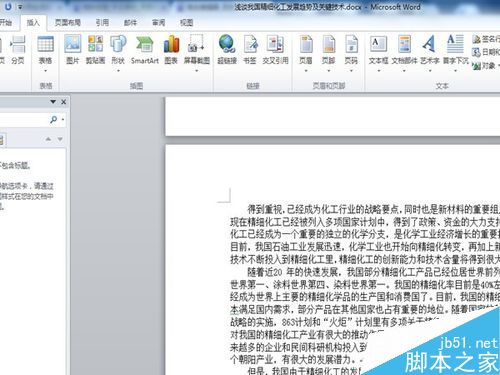500x375 pixels.
Task: Click the 形状 shapes icon
Action: 118,44
